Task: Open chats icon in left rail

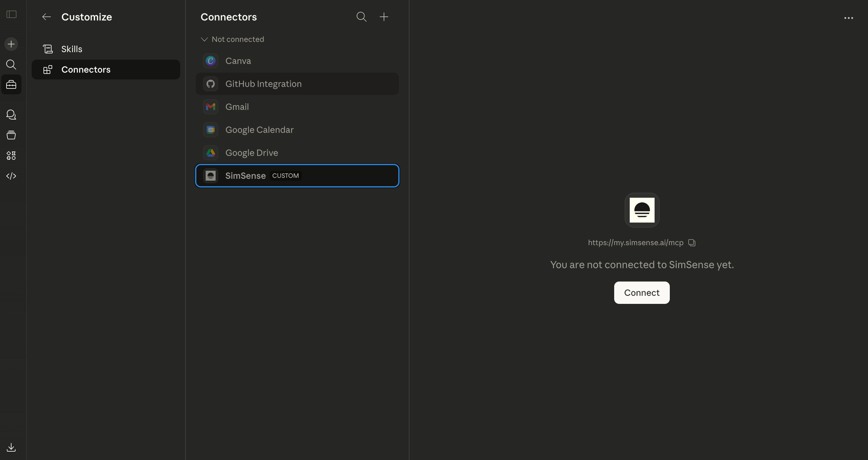Action: pyautogui.click(x=11, y=115)
